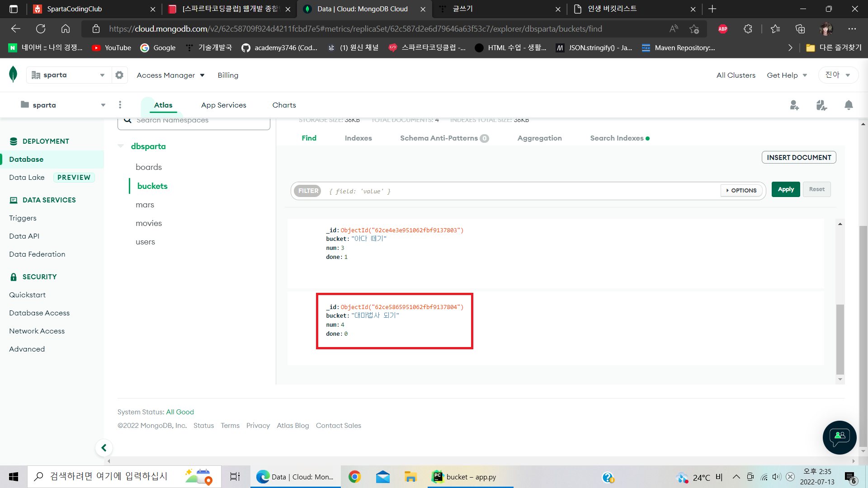Collapse the dbsparta database tree
Screen dimensions: 868x488
[x=121, y=146]
